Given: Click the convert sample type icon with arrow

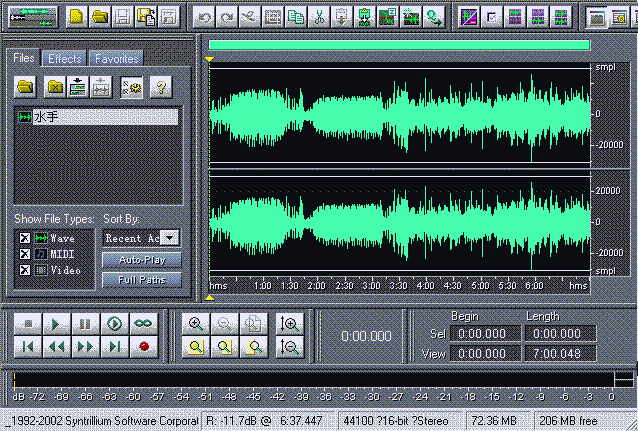Looking at the screenshot, I should [x=434, y=17].
